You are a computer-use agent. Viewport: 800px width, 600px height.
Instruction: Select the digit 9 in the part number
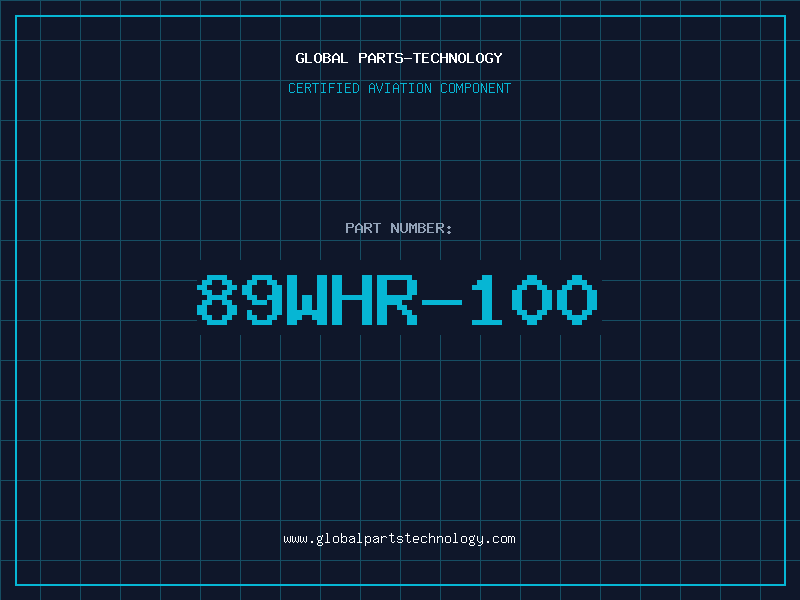[262, 299]
